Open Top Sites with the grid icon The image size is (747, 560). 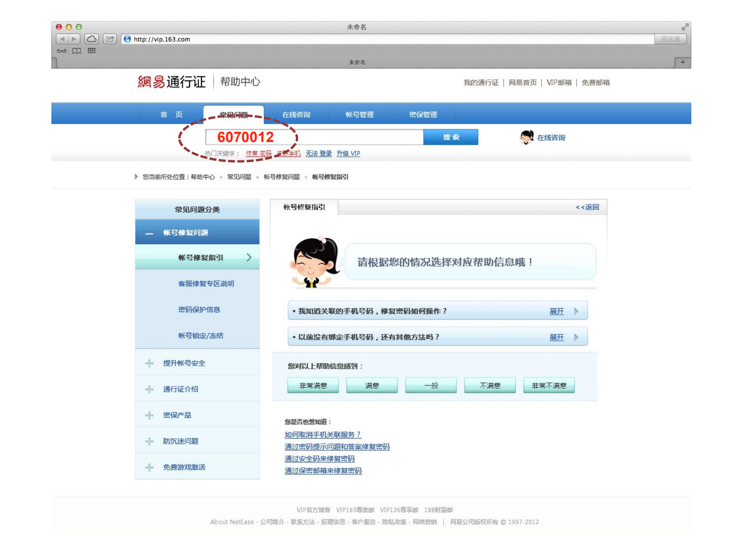point(91,51)
